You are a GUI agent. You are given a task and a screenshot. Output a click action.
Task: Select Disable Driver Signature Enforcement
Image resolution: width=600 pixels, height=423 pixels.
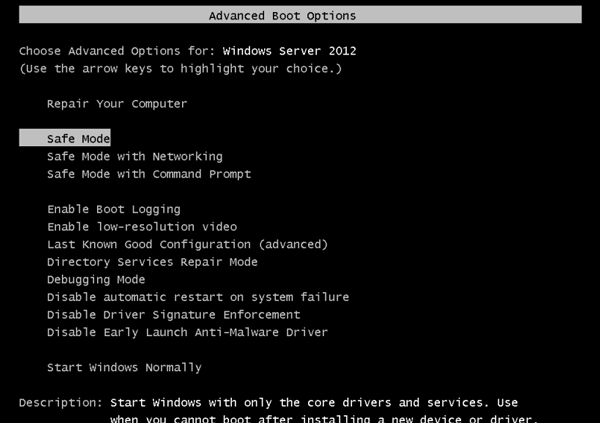pyautogui.click(x=174, y=315)
